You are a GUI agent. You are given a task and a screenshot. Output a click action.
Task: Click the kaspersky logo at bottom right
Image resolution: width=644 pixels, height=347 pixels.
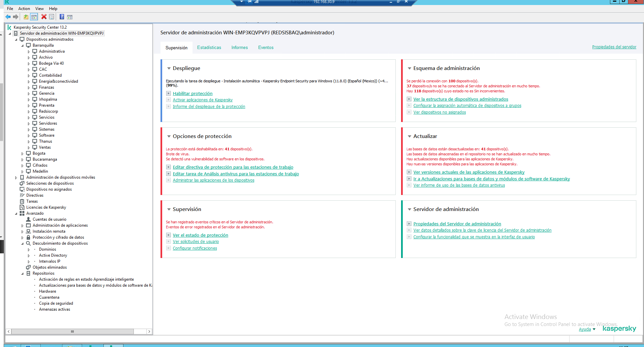(619, 329)
